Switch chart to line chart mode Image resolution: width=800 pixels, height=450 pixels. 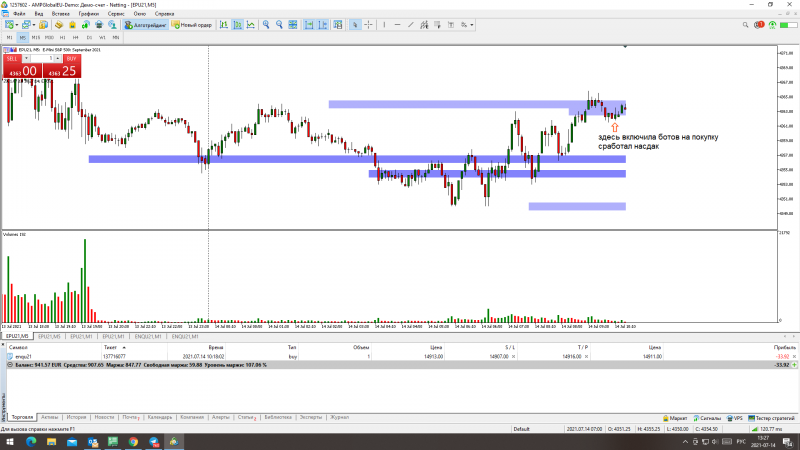click(x=251, y=24)
